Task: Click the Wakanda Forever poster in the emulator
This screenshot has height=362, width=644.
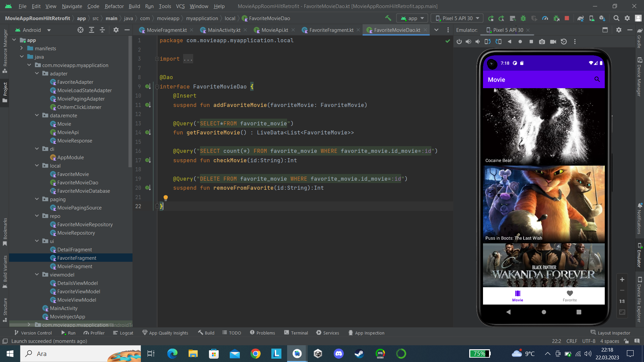Action: (543, 265)
